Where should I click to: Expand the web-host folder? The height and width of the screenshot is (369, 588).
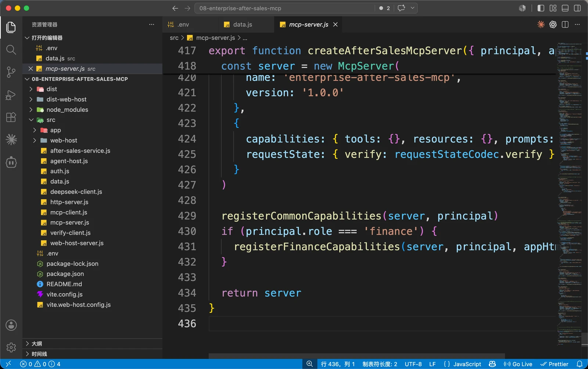(35, 140)
